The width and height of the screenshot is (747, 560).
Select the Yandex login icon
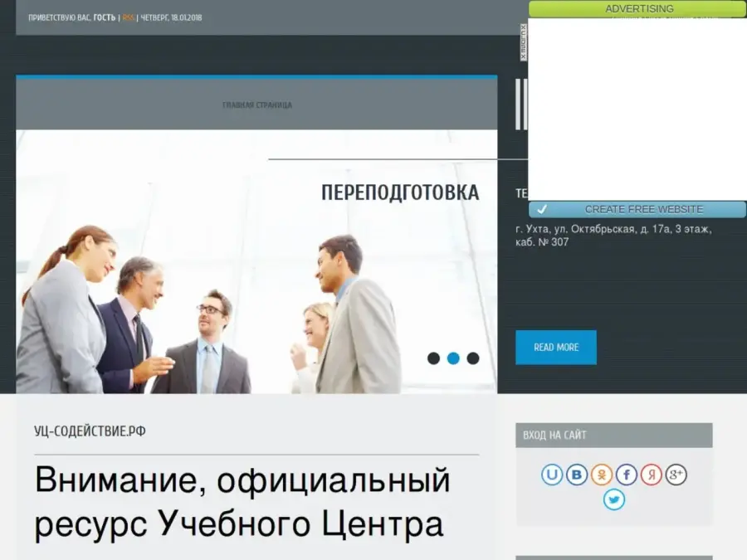(x=652, y=475)
